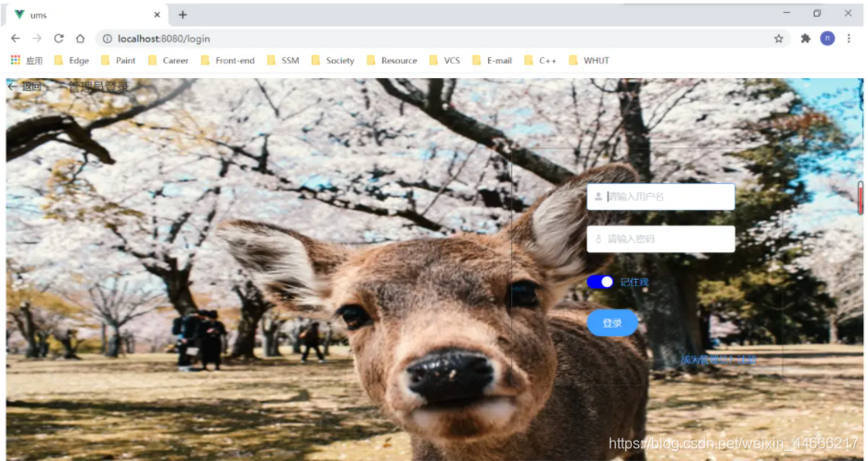Open the apps grid shortcut in bookmarks bar
Image resolution: width=868 pixels, height=461 pixels.
pyautogui.click(x=26, y=61)
